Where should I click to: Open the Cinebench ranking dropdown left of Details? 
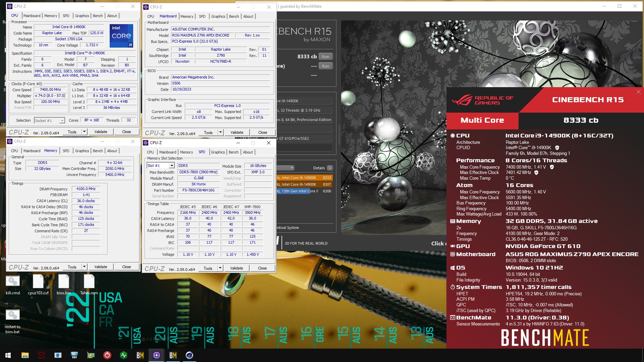click(x=285, y=168)
